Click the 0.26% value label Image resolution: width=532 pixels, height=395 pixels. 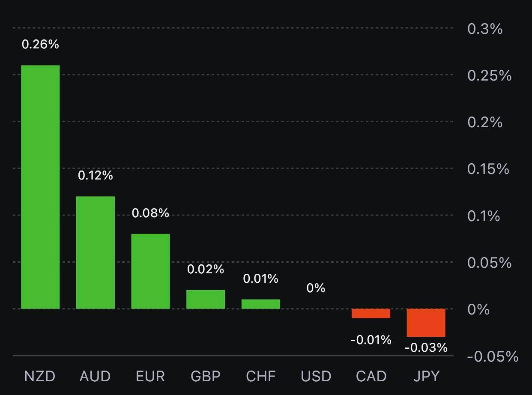point(40,44)
